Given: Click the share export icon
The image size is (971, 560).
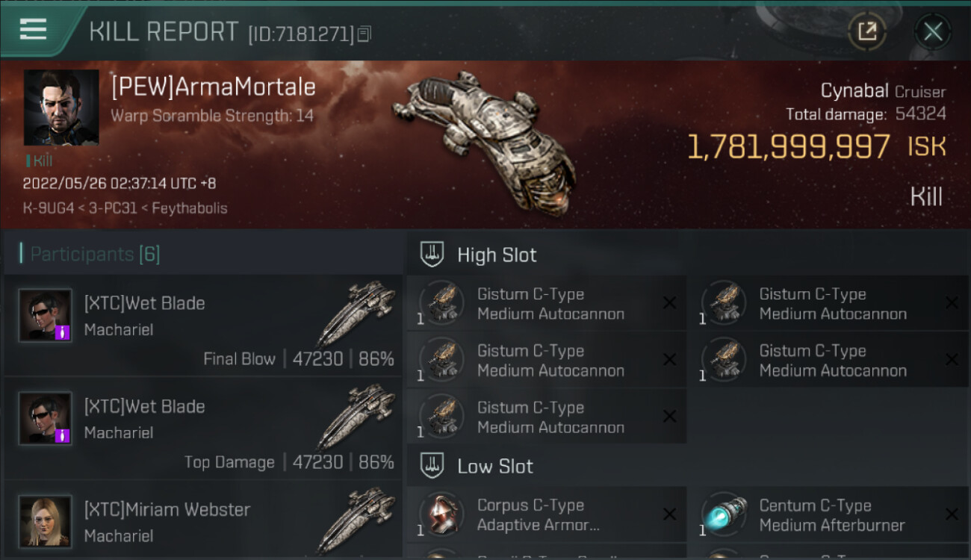Looking at the screenshot, I should point(866,31).
